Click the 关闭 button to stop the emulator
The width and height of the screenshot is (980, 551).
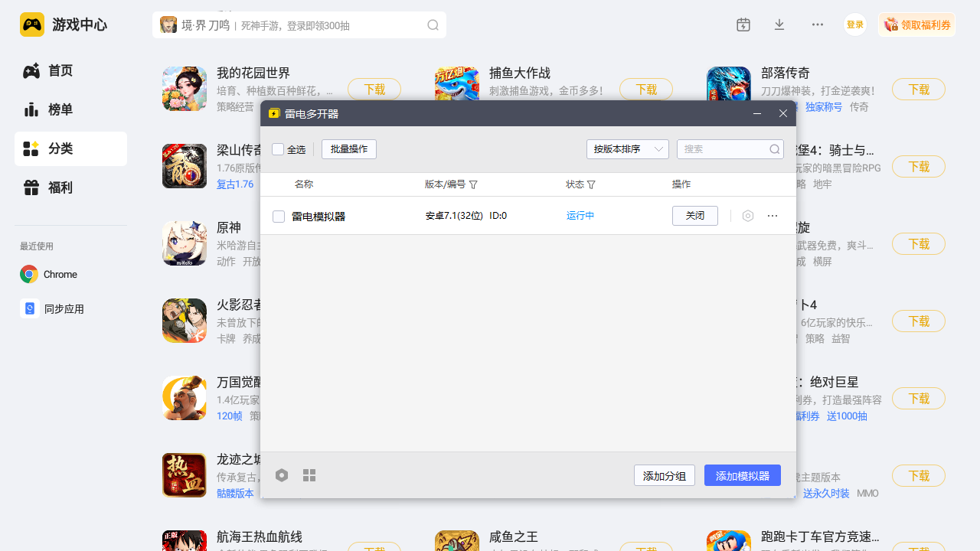[x=694, y=216]
